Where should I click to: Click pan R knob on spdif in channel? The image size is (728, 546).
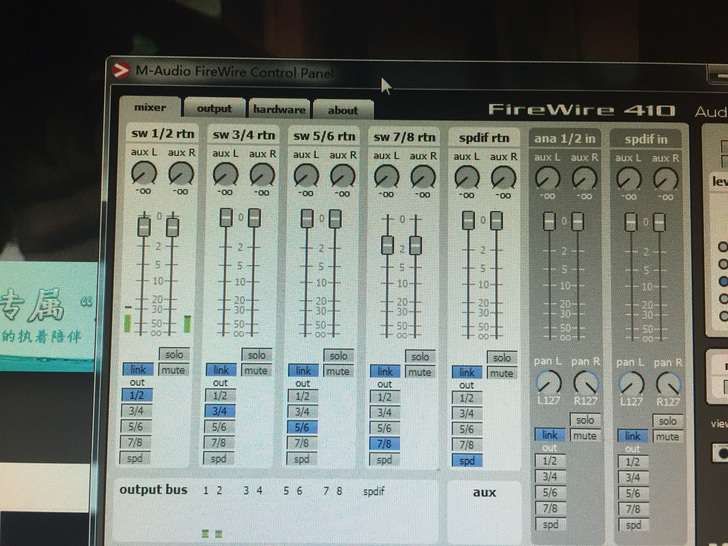[668, 383]
